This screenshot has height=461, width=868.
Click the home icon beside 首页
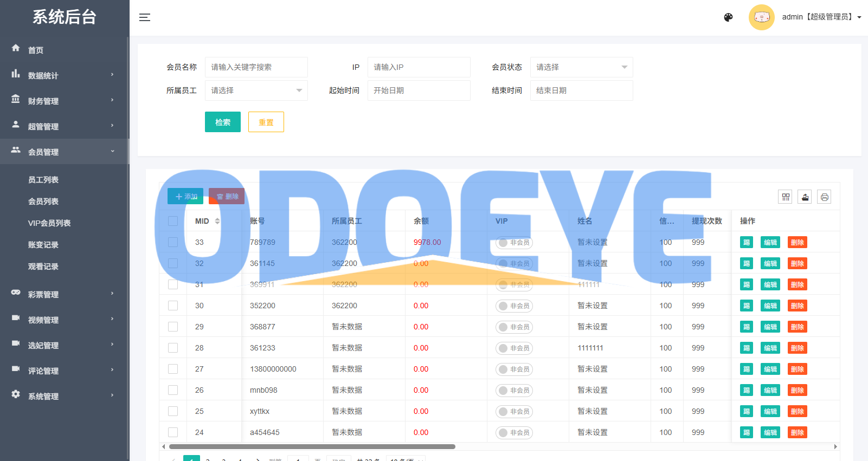click(x=16, y=48)
